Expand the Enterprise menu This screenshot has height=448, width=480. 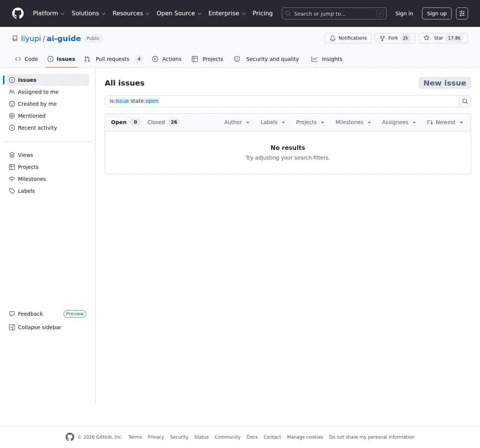(x=227, y=13)
